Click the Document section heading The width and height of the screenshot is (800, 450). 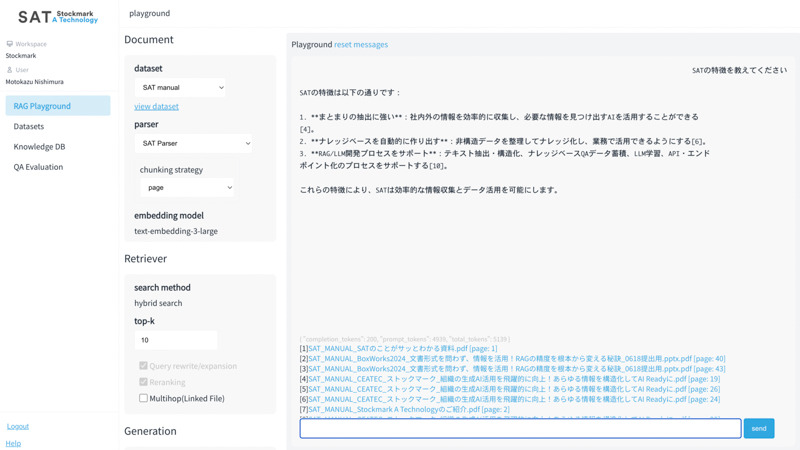coord(149,39)
